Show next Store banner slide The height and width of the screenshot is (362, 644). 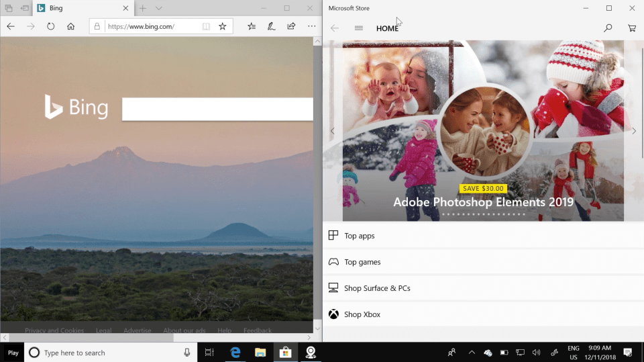tap(634, 131)
